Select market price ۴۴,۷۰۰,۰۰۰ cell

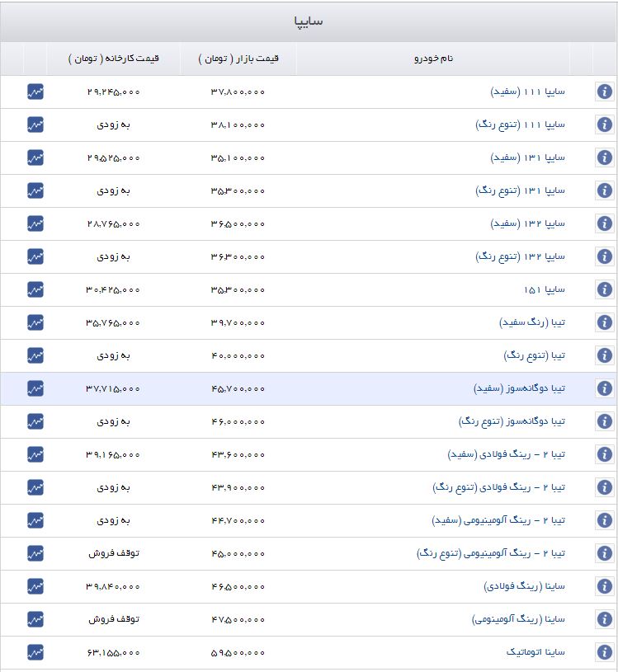click(238, 521)
